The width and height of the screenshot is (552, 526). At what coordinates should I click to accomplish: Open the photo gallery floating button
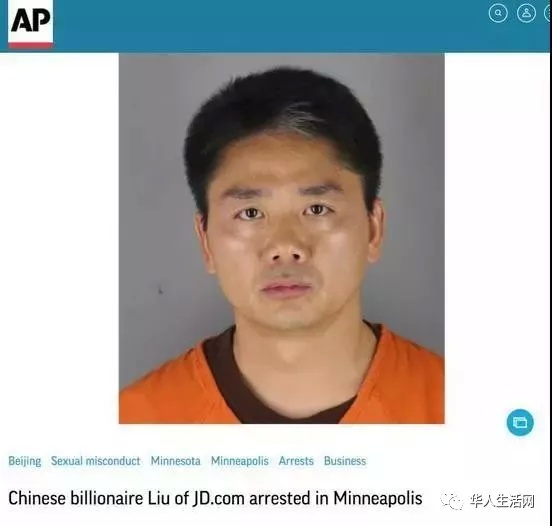(520, 422)
